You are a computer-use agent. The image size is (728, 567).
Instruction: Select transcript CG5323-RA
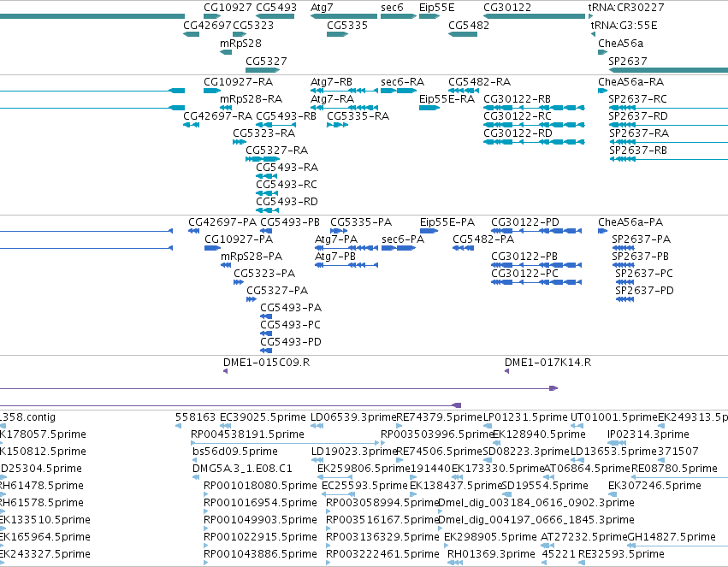tap(264, 133)
